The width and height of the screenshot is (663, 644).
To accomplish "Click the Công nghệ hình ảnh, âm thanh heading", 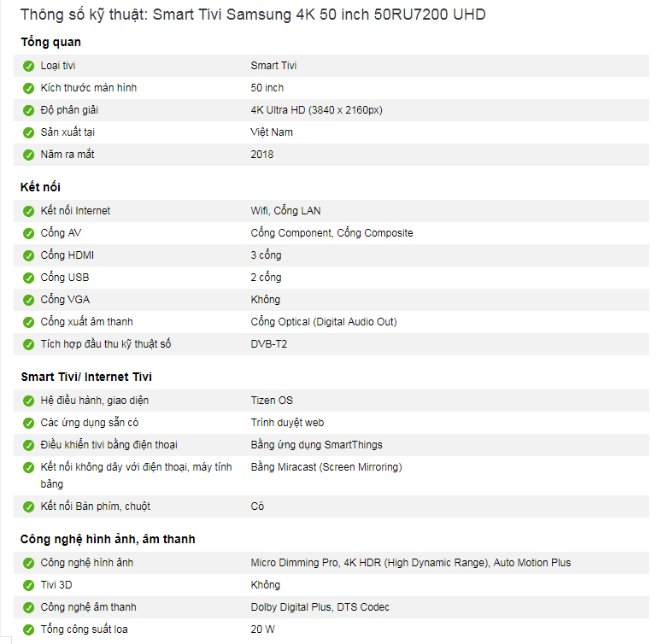I will coord(108,539).
